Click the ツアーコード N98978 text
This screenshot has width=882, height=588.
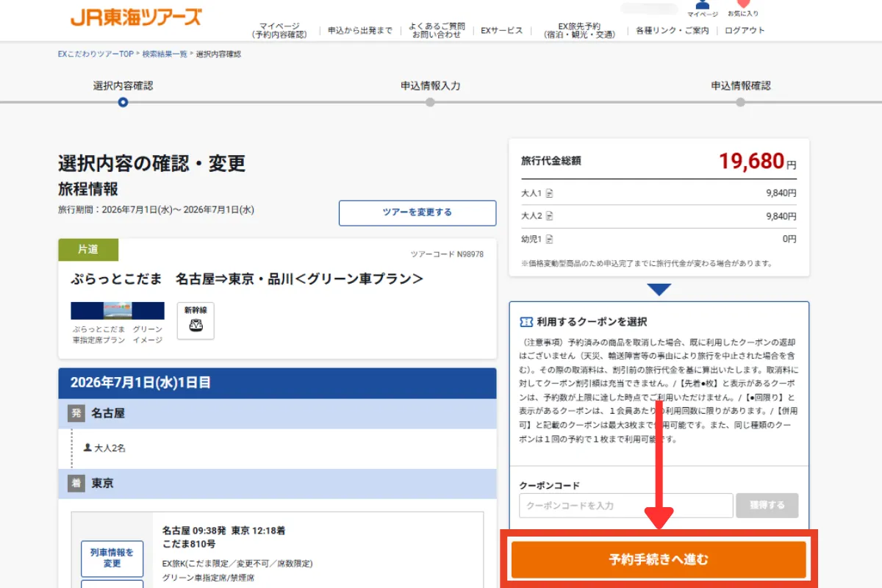447,254
